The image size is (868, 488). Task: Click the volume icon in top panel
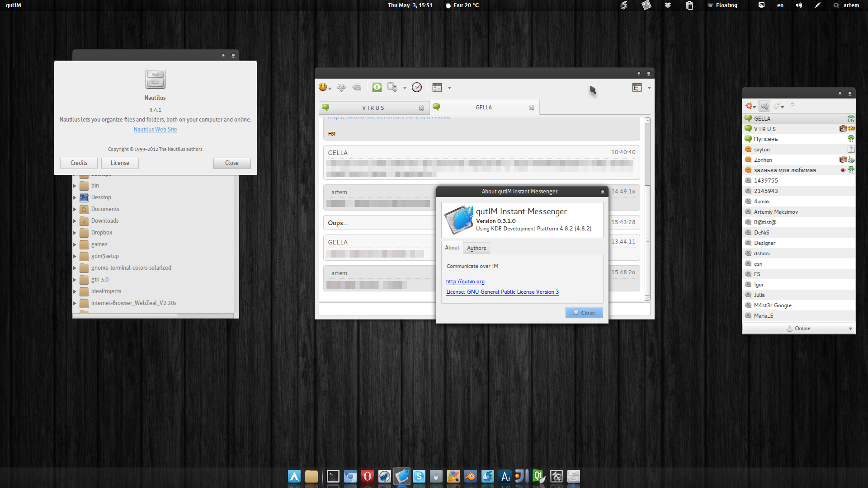point(799,5)
